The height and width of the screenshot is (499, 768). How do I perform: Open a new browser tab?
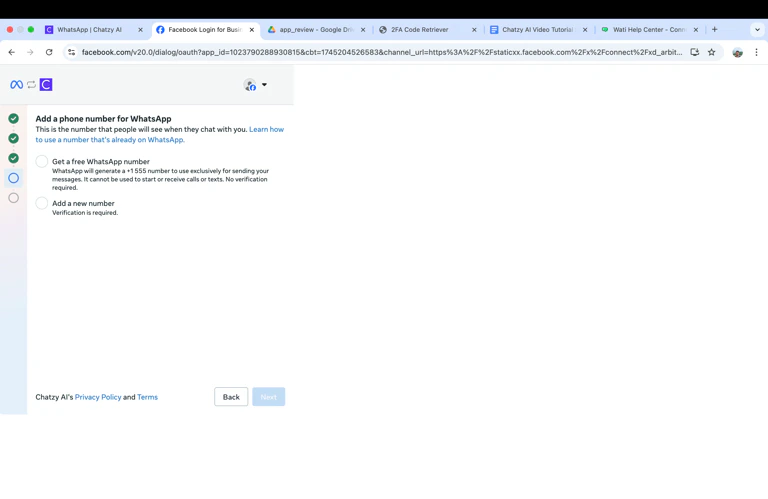715,29
